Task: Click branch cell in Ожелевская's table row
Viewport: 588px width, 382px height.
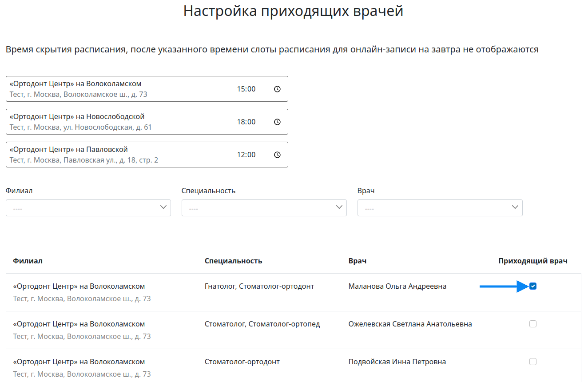Action: click(82, 330)
